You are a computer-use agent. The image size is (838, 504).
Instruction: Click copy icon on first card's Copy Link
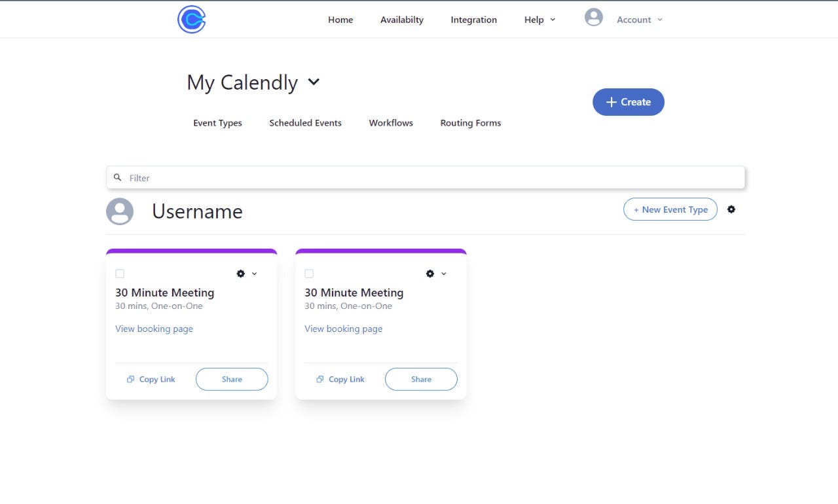130,379
